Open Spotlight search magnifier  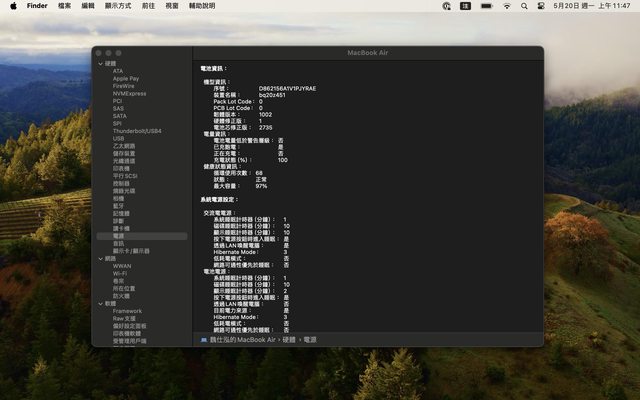(x=525, y=6)
